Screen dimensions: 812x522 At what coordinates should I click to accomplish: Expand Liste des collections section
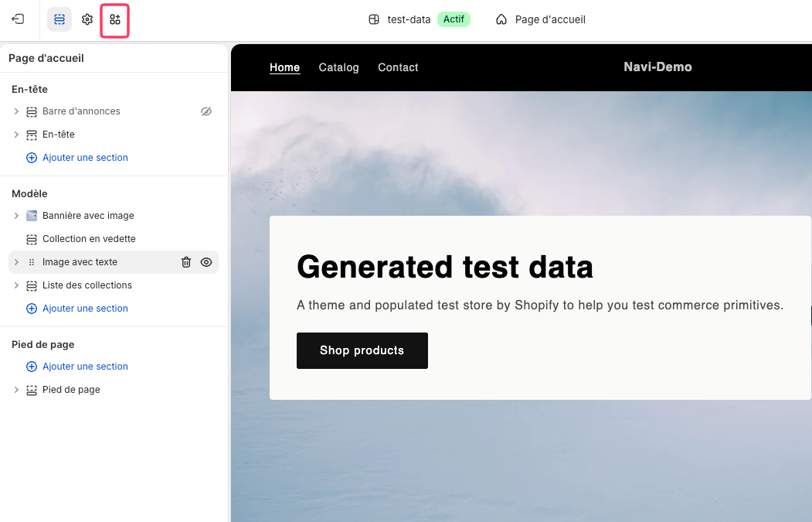pyautogui.click(x=16, y=285)
